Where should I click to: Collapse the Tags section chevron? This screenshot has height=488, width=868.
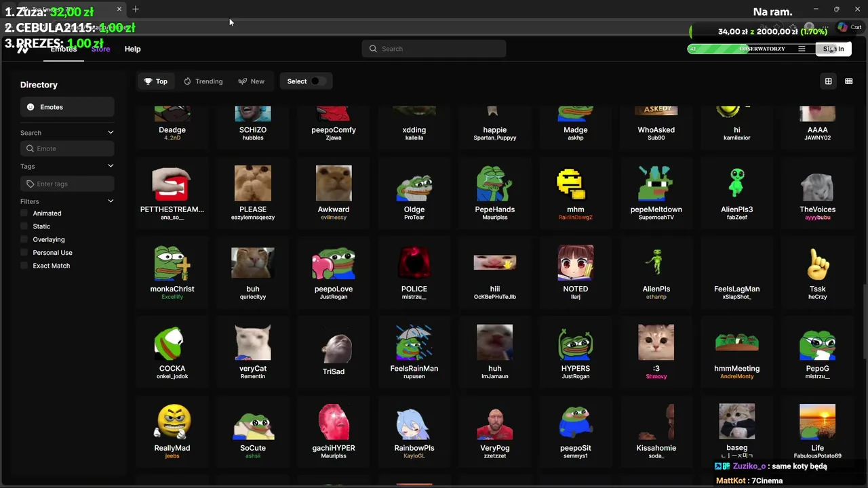(x=111, y=166)
